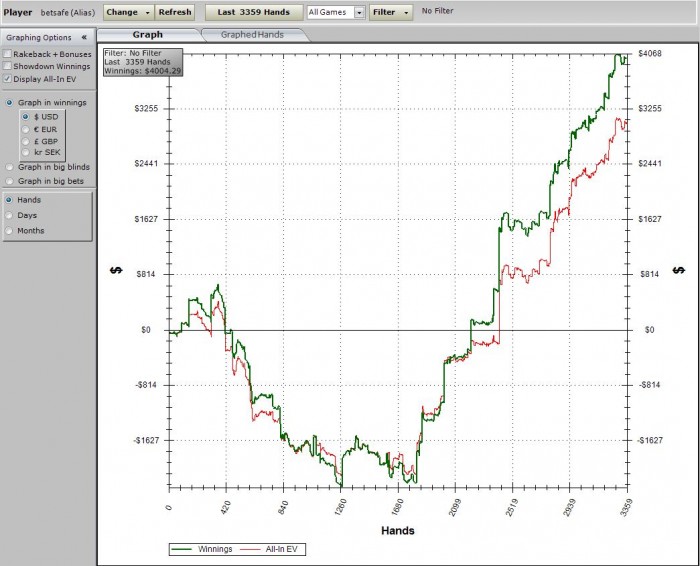Set x-axis to Months
Viewport: 700px width, 566px height.
point(8,230)
